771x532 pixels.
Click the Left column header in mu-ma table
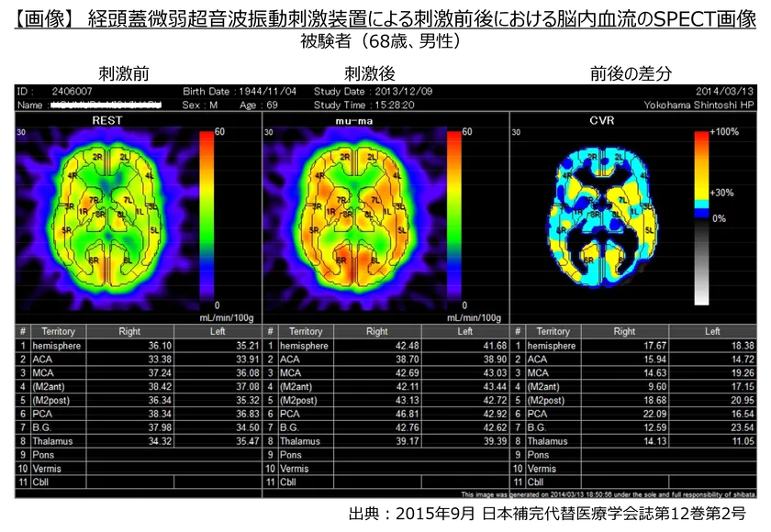click(465, 331)
